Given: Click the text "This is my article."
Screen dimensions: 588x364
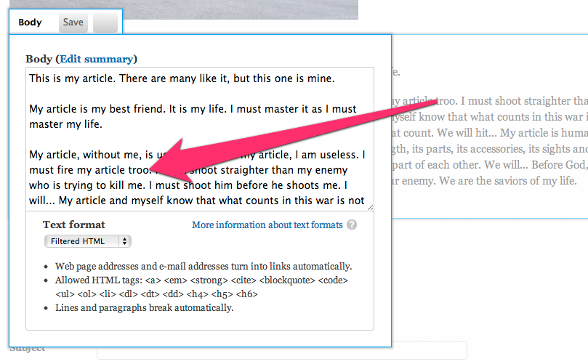Looking at the screenshot, I should 73,78.
